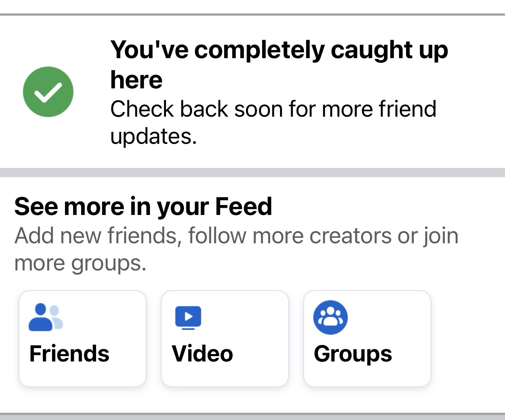Select the "You've completely caught up here" heading
Screen dimensions: 505x420
coord(279,50)
